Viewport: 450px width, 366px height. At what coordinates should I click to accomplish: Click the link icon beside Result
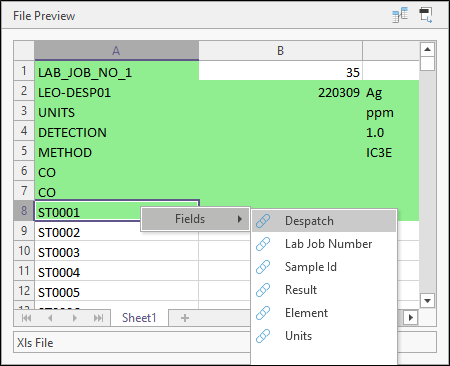coord(263,290)
